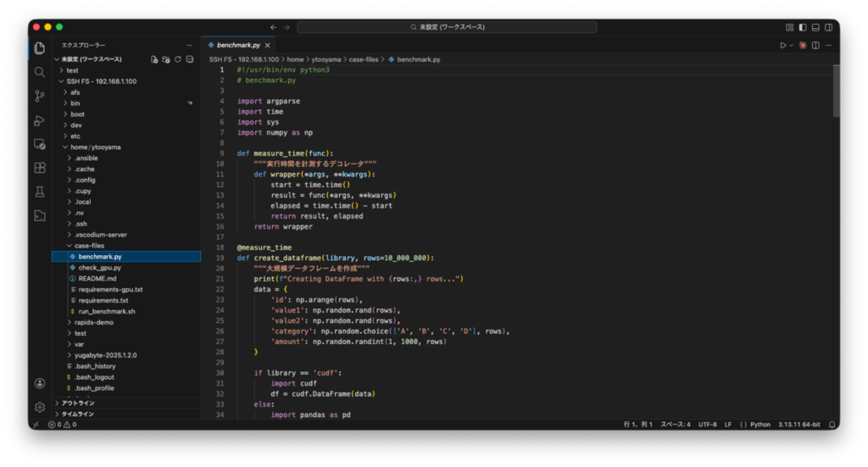Viewport: 868px width, 467px height.
Task: Click the editor vertical scrollbar thumb
Action: tap(836, 91)
